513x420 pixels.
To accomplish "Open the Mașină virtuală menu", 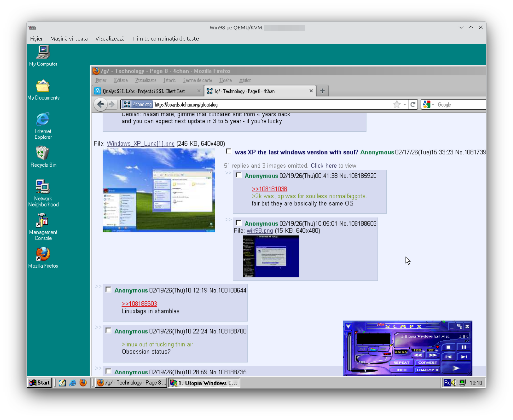I will point(69,38).
